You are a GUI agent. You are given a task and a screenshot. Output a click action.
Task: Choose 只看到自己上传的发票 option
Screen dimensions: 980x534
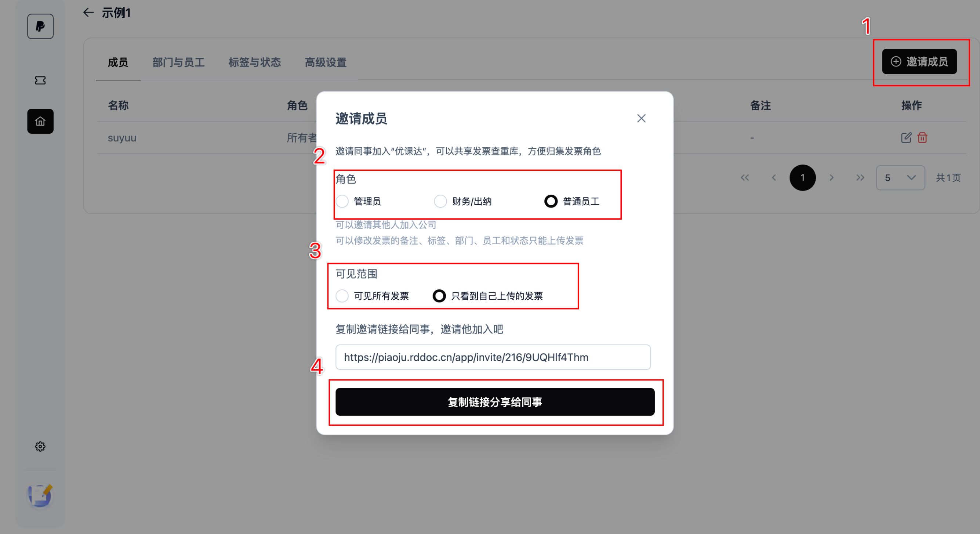click(x=439, y=296)
